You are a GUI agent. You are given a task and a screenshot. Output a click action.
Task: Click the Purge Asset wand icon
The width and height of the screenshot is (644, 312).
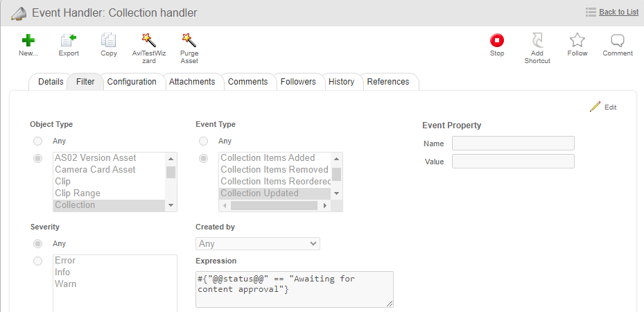(x=189, y=41)
